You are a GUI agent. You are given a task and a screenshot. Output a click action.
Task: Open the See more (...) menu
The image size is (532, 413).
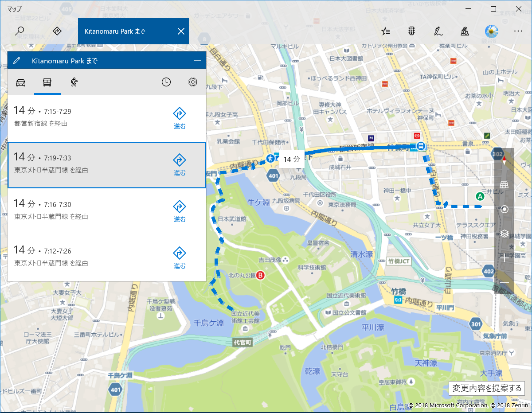[x=518, y=31]
